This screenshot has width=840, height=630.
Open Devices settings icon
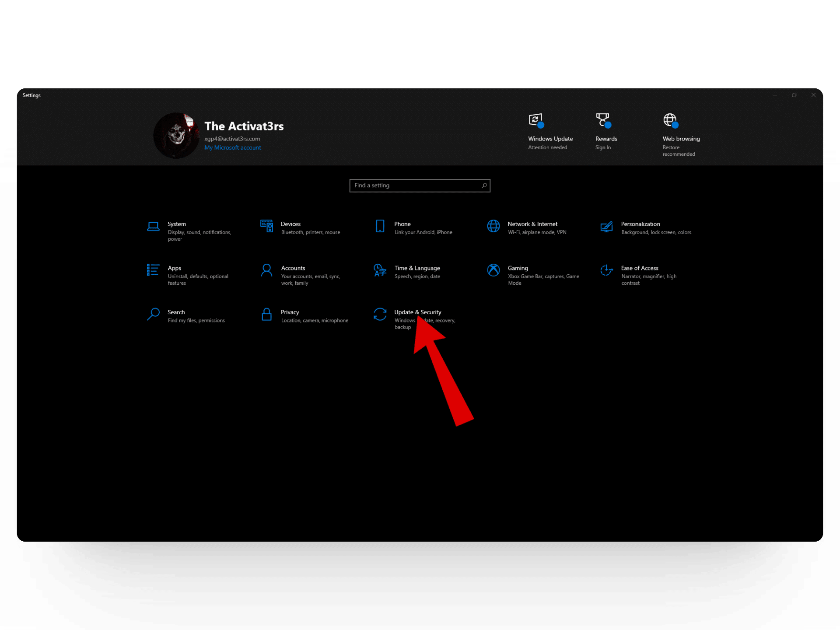[x=266, y=226]
